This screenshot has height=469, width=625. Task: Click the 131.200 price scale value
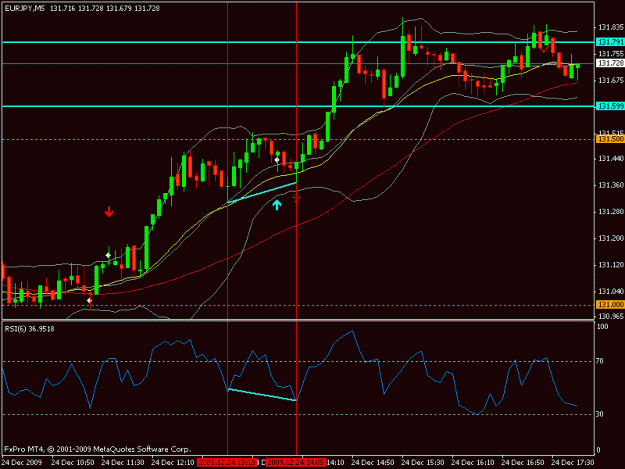(x=610, y=238)
